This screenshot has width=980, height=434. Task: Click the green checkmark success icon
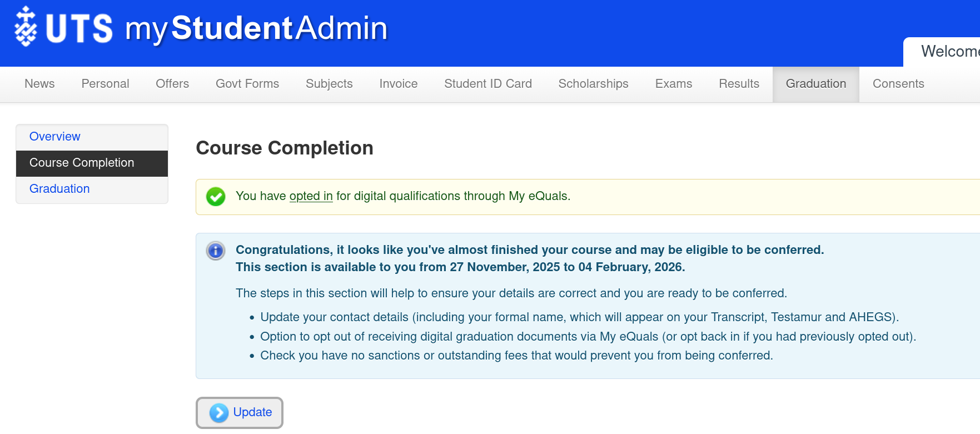click(216, 197)
